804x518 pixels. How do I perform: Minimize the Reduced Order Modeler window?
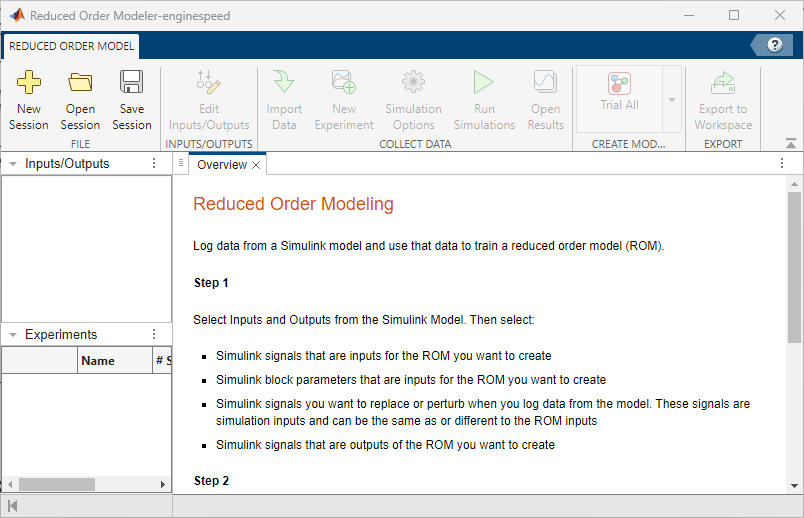[689, 15]
